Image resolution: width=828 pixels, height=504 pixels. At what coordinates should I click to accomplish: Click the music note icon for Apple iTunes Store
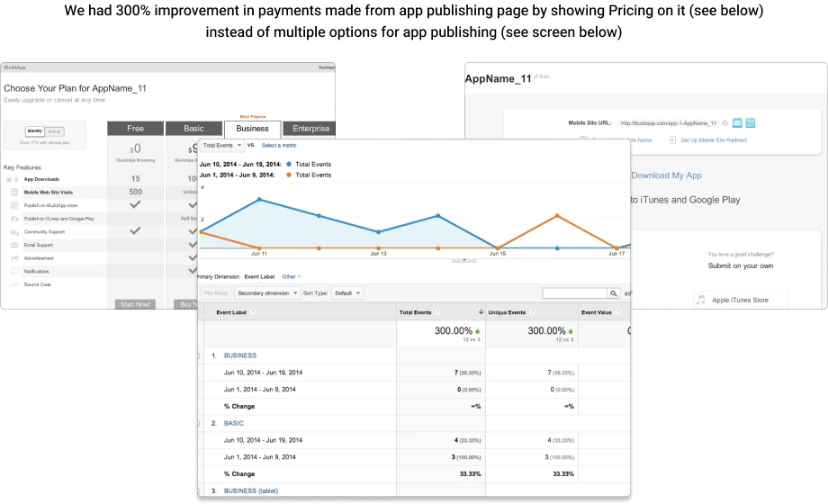tap(701, 300)
